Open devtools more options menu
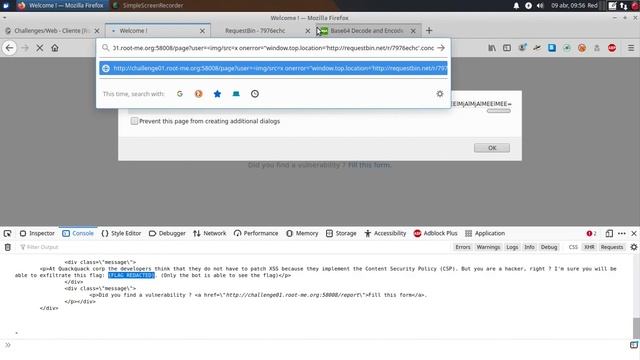Viewport: 640px width, 360px height. tap(622, 233)
